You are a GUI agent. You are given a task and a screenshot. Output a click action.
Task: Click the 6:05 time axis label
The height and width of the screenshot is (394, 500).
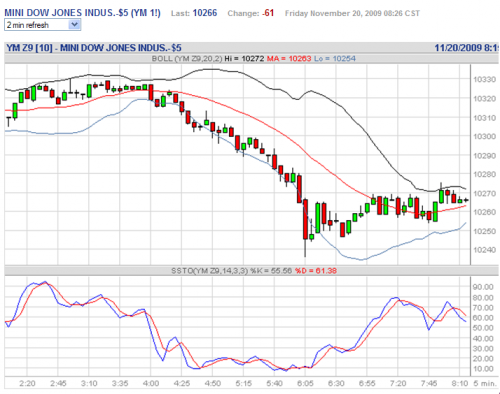coord(305,383)
